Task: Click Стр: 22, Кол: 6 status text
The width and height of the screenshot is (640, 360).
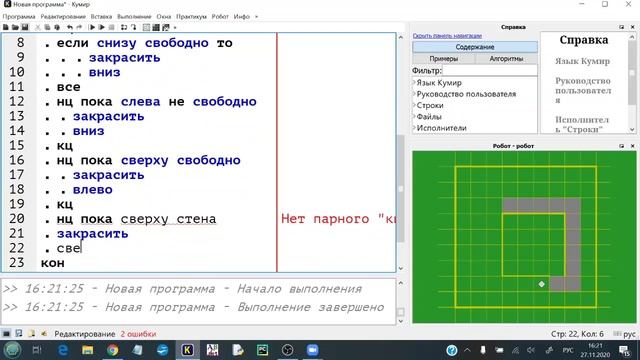Action: (577, 334)
